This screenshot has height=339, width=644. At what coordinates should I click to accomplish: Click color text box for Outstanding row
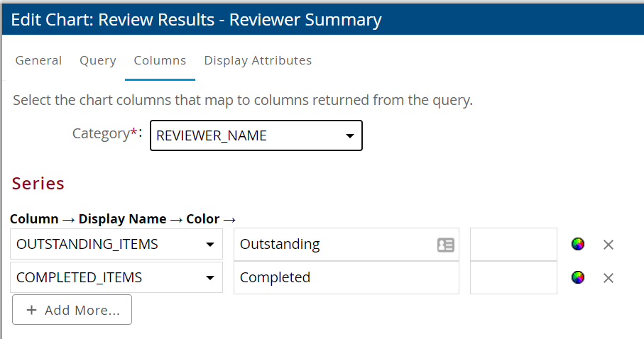pos(513,245)
